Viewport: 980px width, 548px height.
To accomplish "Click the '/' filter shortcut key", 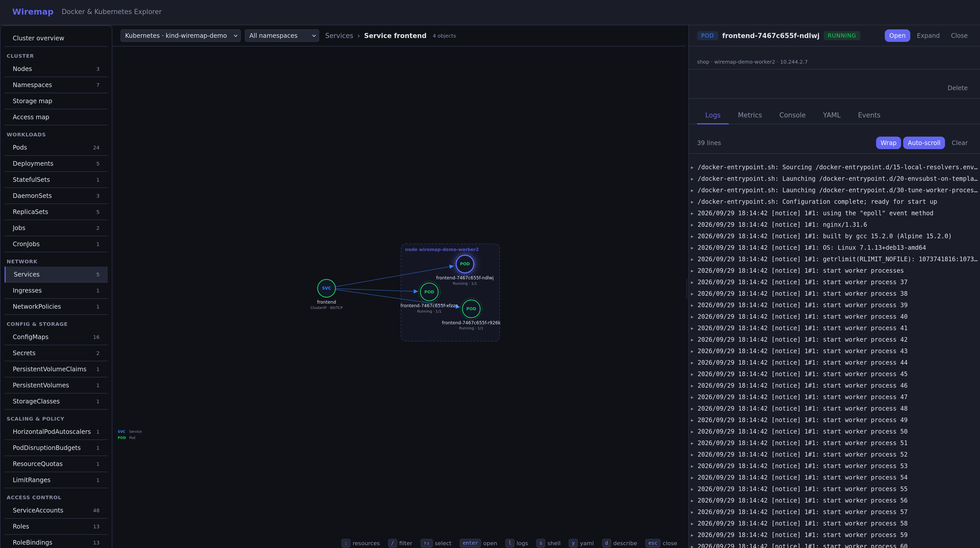I will click(x=393, y=543).
